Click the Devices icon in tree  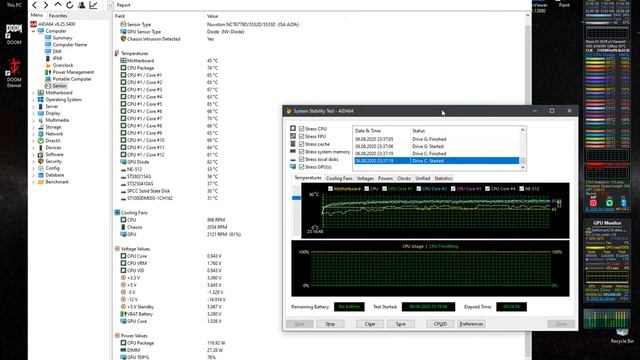(x=40, y=148)
